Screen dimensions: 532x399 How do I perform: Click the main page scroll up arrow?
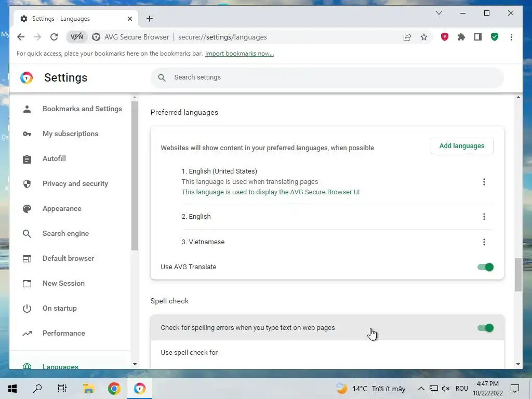518,98
